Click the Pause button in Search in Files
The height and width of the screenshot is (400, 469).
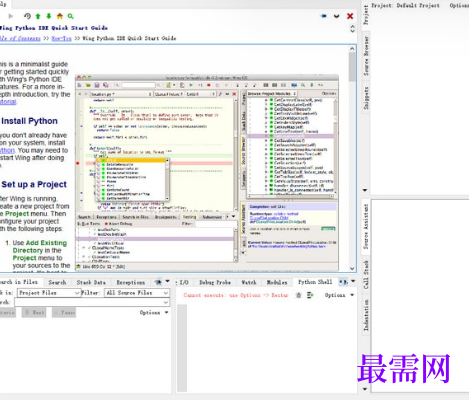click(x=64, y=312)
